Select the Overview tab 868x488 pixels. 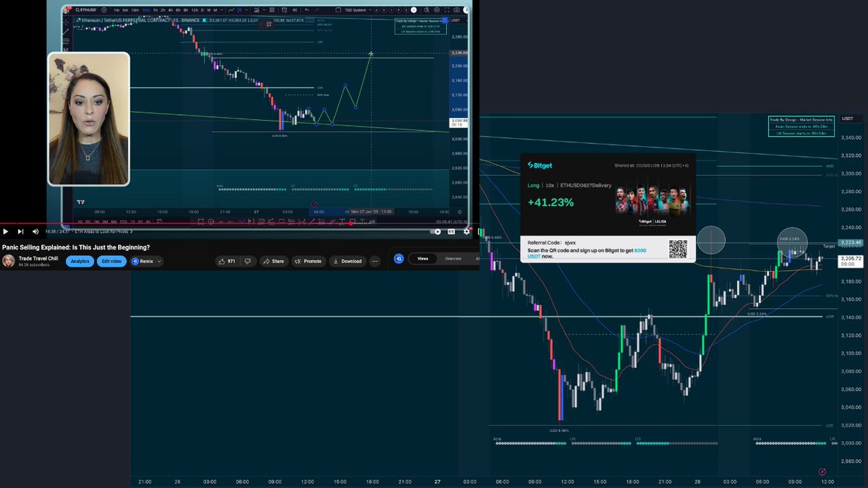pyautogui.click(x=453, y=258)
